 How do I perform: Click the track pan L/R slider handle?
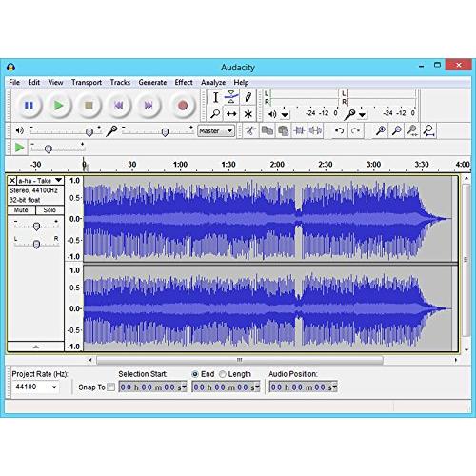click(x=36, y=244)
